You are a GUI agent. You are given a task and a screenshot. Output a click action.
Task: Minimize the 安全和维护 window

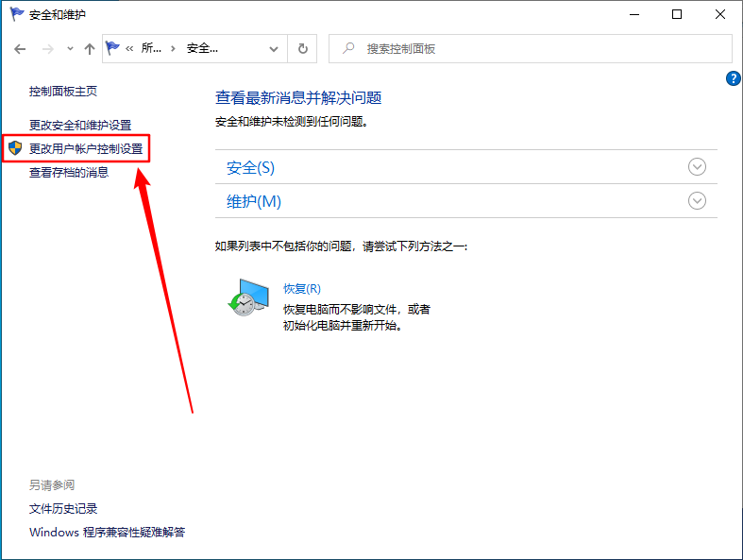pos(634,15)
